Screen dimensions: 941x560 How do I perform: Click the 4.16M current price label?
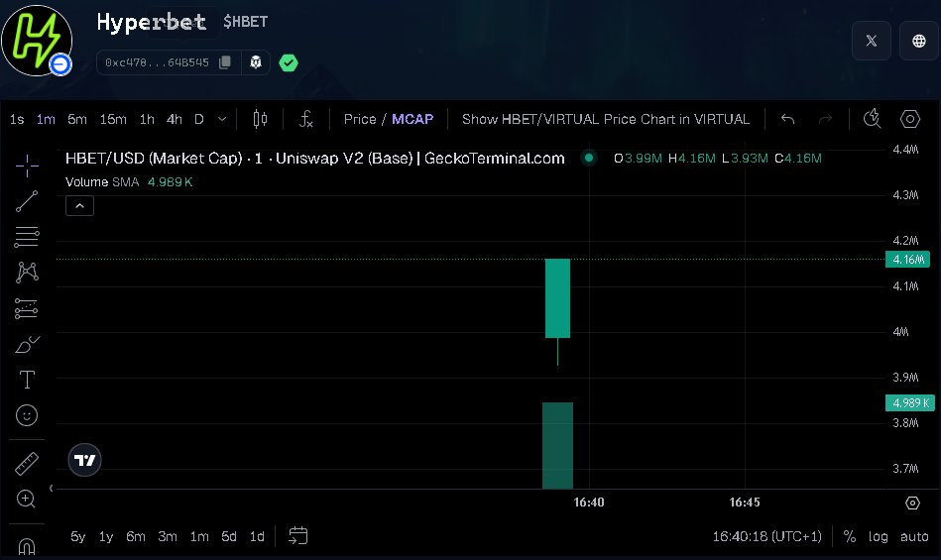907,259
